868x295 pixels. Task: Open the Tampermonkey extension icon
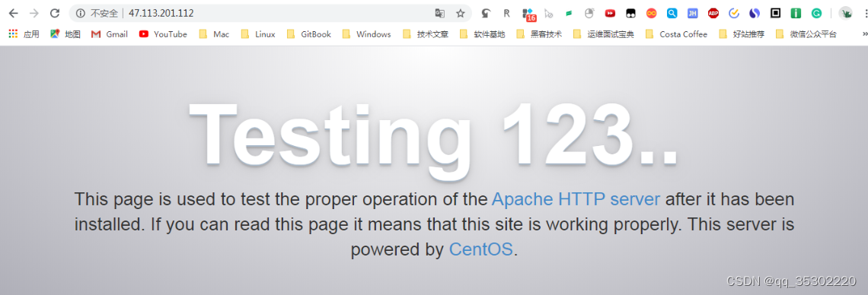click(631, 13)
